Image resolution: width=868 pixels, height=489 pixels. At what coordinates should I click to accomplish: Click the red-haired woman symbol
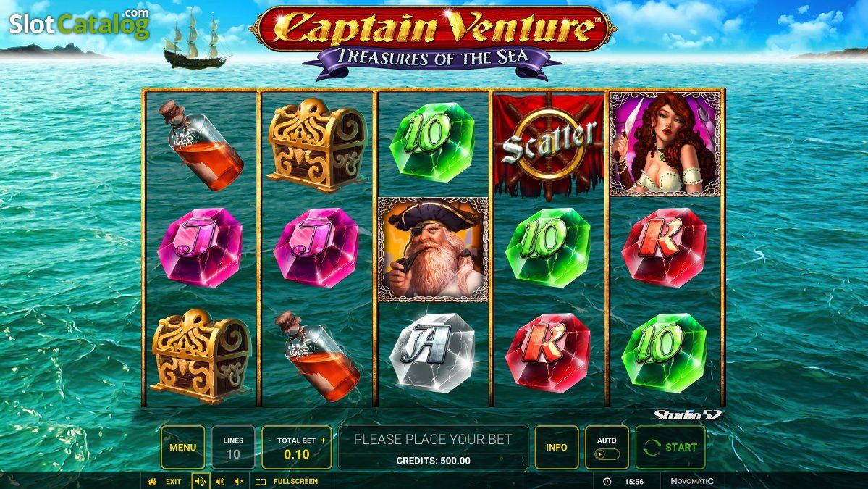coord(665,144)
